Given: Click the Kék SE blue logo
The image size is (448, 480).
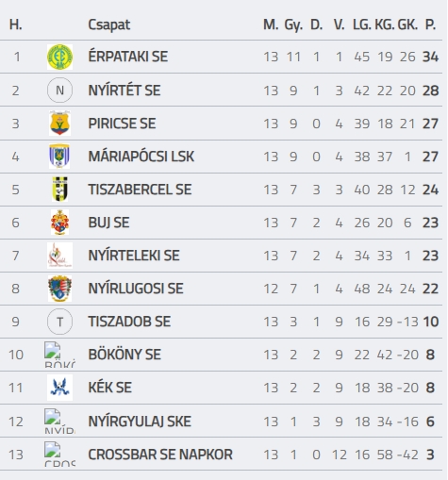Looking at the screenshot, I should [59, 388].
